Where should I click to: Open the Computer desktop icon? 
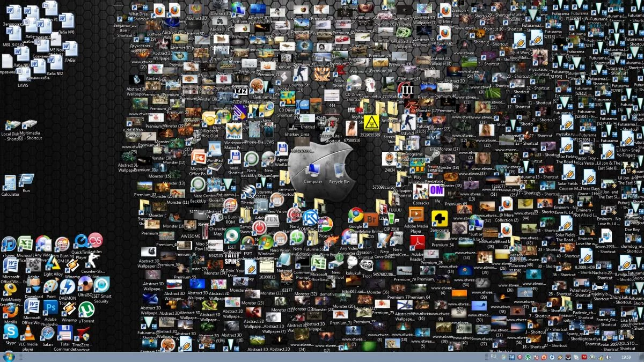(x=313, y=172)
